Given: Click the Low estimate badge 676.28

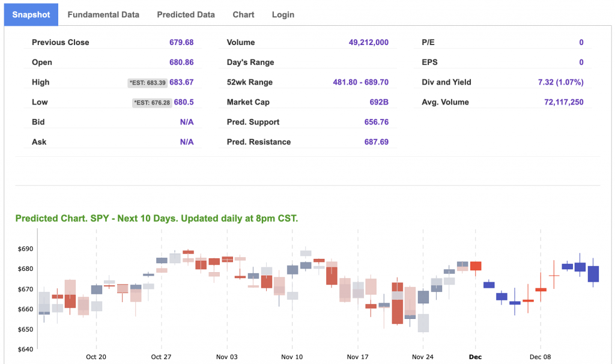Looking at the screenshot, I should [152, 103].
